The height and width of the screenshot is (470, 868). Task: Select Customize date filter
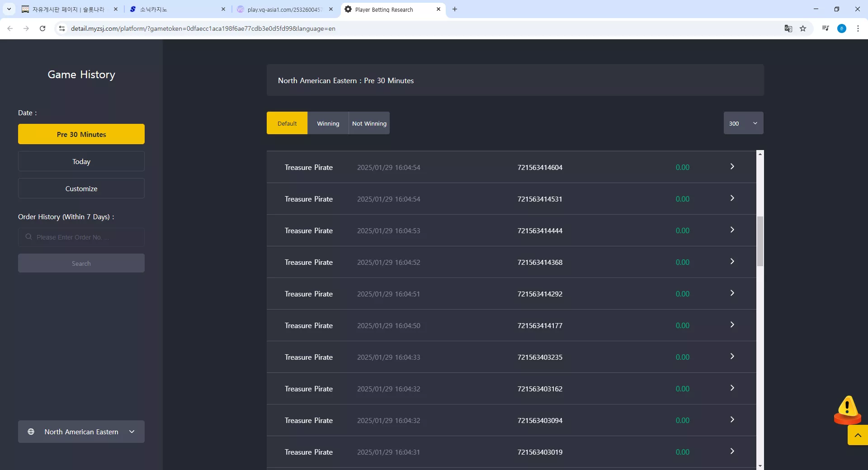coord(81,188)
